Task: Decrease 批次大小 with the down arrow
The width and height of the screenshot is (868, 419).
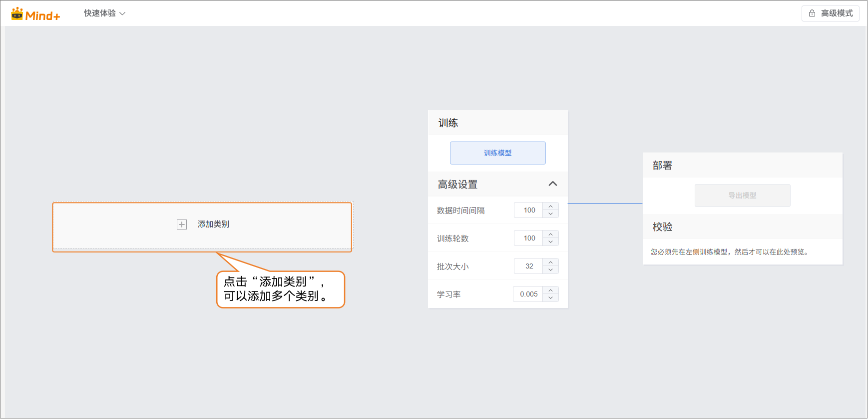Action: pos(550,270)
